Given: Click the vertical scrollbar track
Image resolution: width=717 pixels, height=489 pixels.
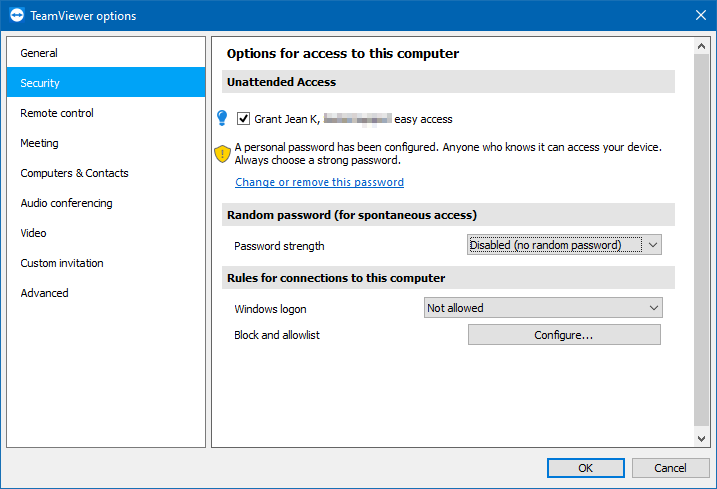Looking at the screenshot, I should 701,242.
